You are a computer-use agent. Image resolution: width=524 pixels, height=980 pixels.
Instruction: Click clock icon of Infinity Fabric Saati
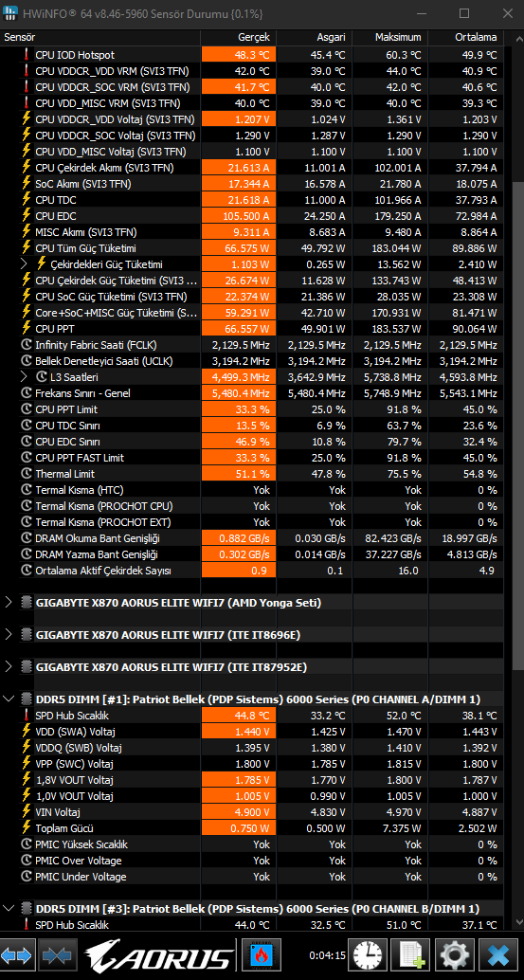point(27,344)
